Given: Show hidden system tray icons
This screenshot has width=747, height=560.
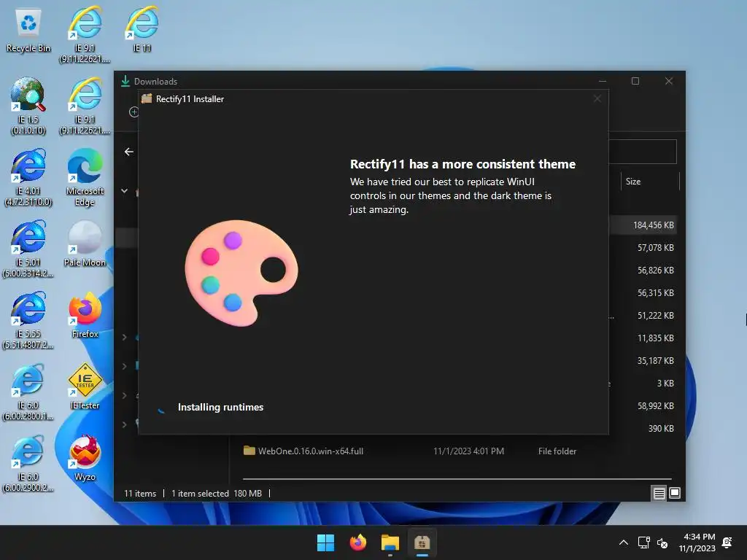Looking at the screenshot, I should click(x=623, y=542).
